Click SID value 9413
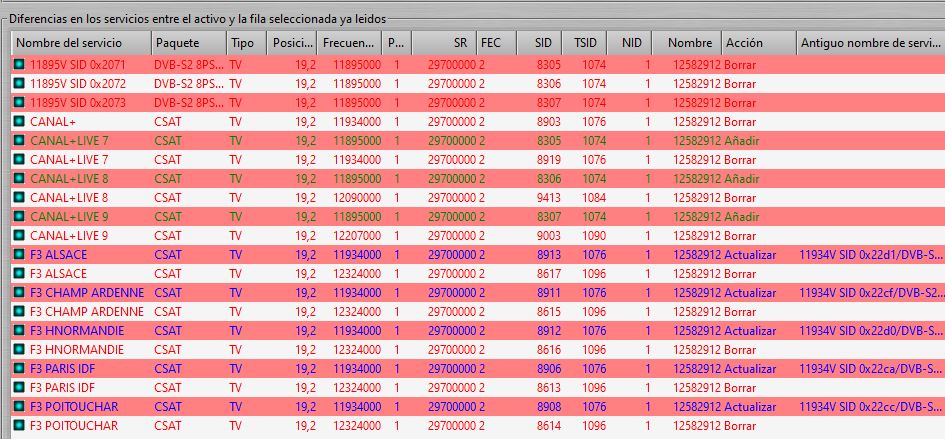This screenshot has width=945, height=439. coord(548,197)
